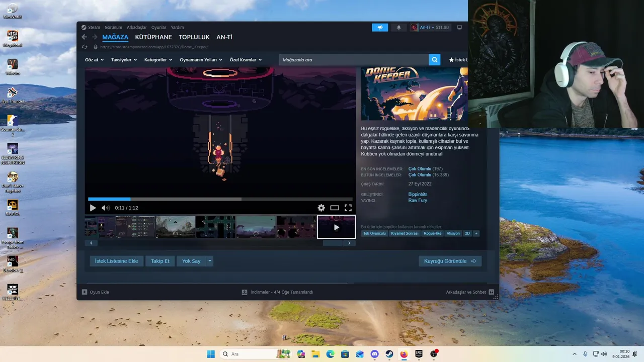Show hidden system tray icons

click(x=575, y=354)
